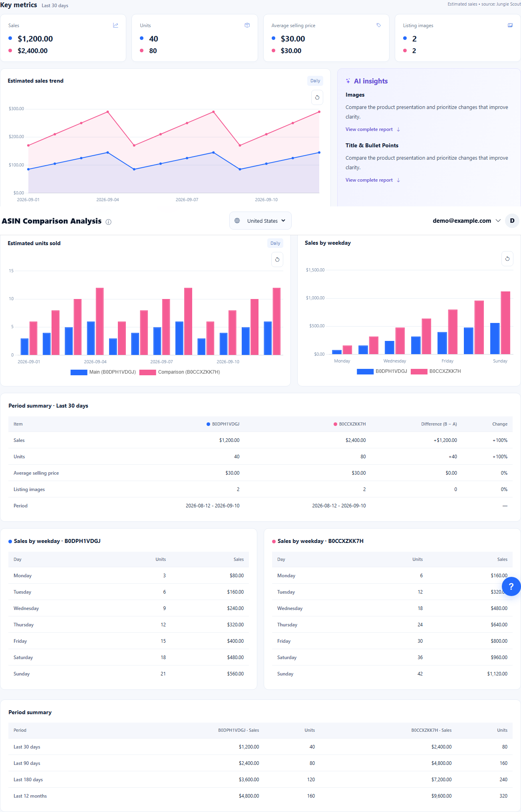
Task: Reset the Estimated sales trend chart
Action: click(317, 97)
